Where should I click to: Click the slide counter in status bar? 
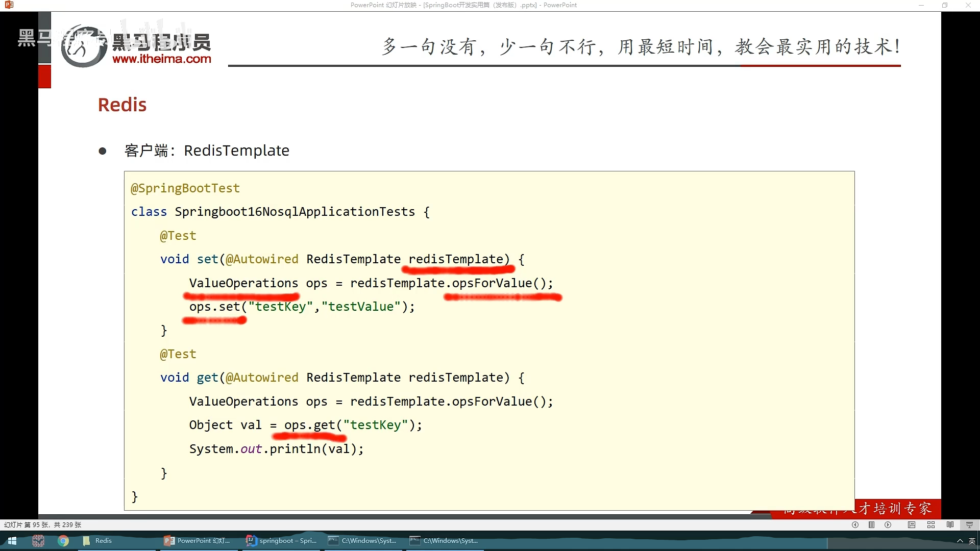coord(43,524)
